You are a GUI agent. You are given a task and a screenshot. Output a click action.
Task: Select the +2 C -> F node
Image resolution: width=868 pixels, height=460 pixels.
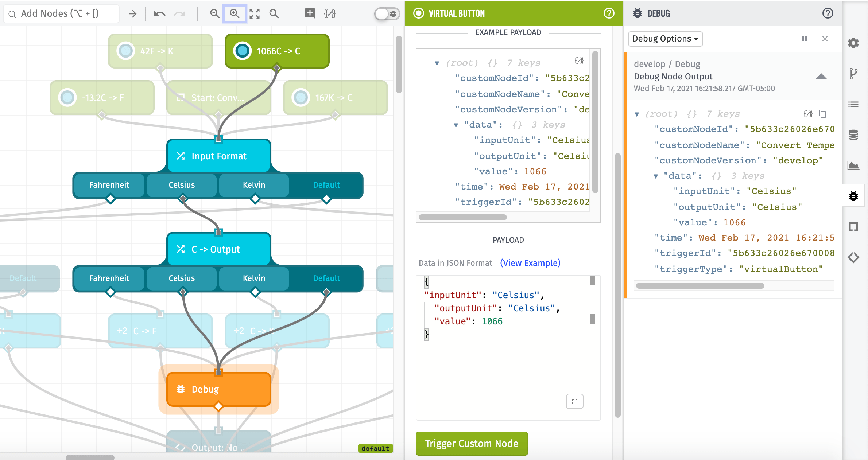click(x=160, y=331)
